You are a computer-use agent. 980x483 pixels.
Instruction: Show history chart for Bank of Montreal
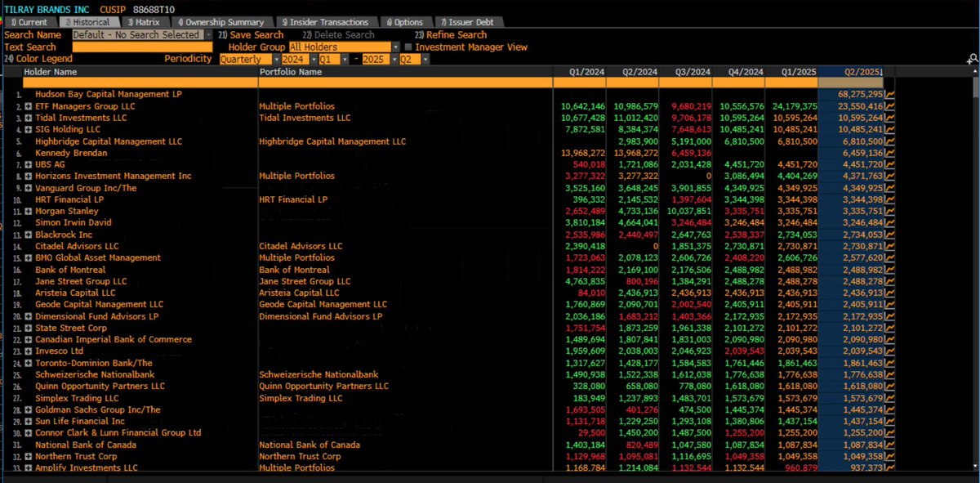click(890, 270)
